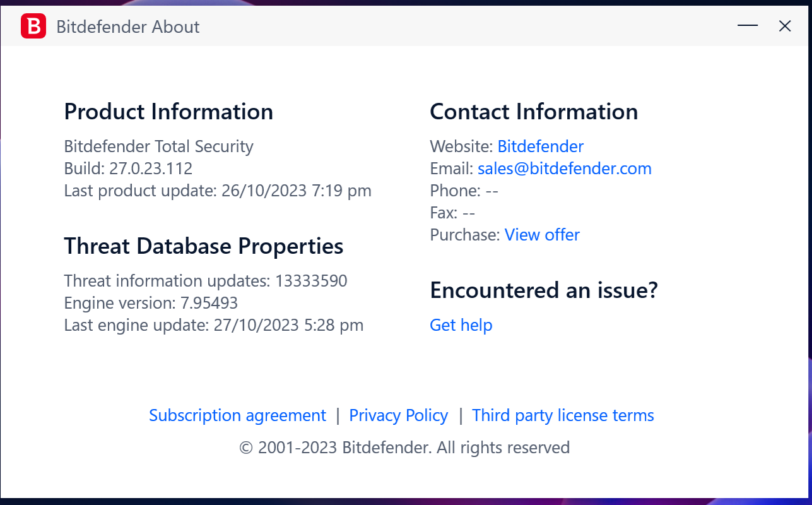This screenshot has height=505, width=812.
Task: Click the Get help link
Action: [461, 325]
